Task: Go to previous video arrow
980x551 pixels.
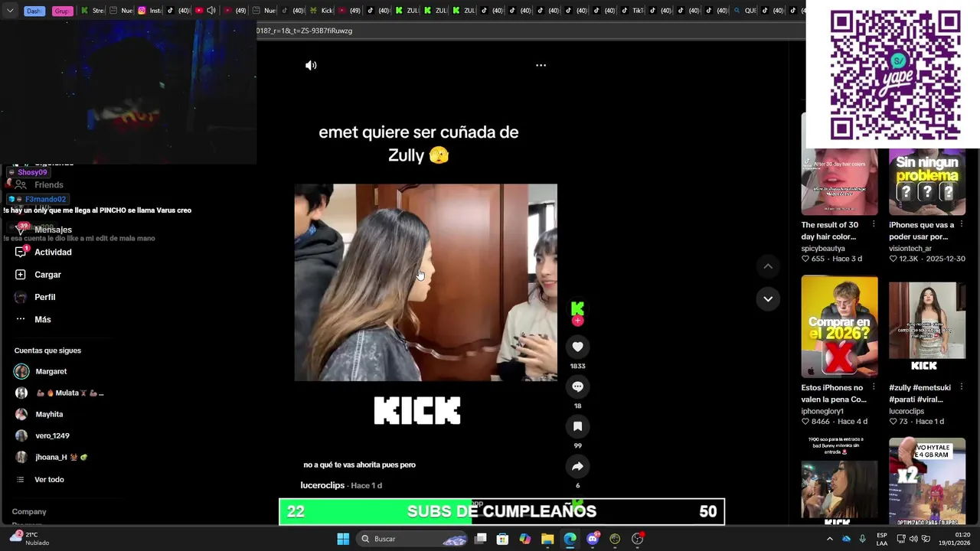Action: click(768, 266)
